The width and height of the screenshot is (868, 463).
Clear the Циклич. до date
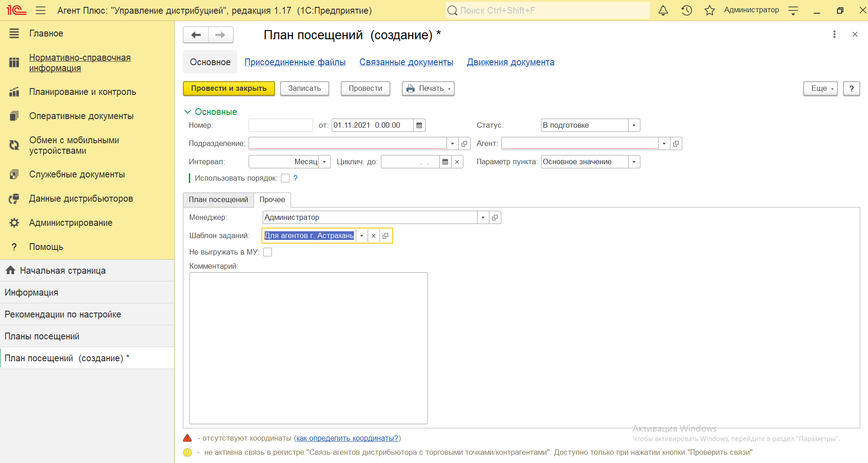pos(457,161)
